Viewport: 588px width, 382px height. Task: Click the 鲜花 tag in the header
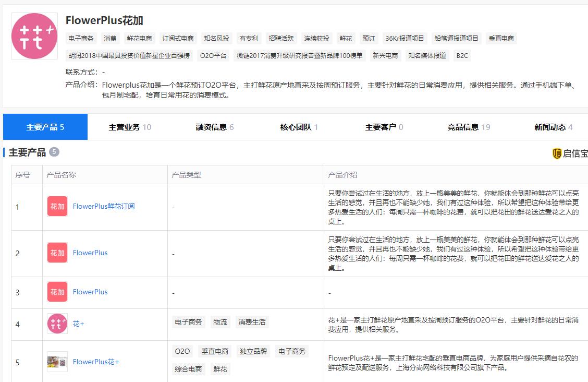click(x=346, y=38)
